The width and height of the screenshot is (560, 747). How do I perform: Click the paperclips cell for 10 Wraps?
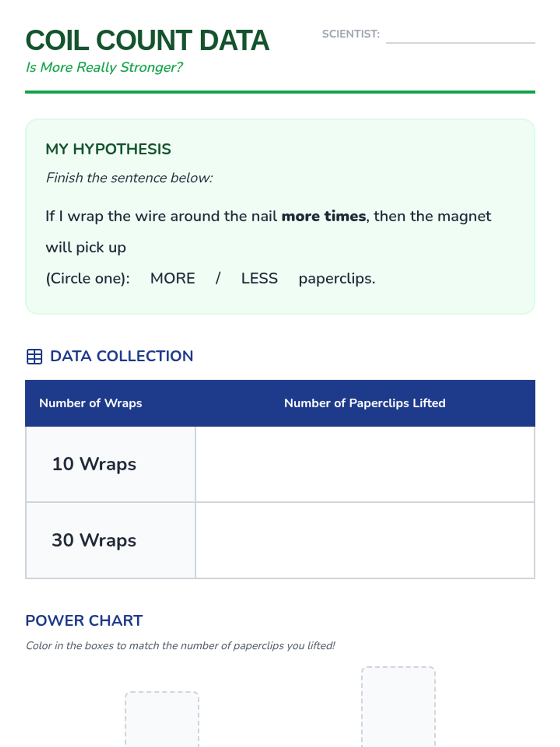(x=365, y=464)
